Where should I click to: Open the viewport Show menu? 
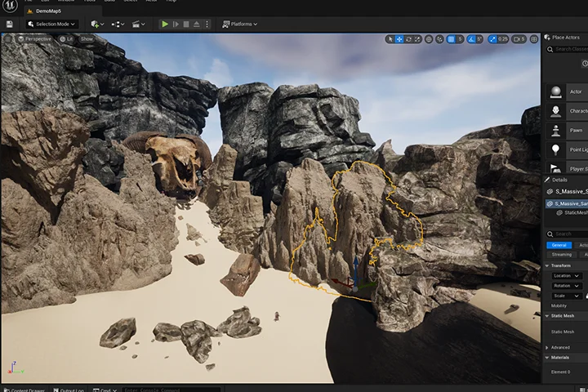87,39
